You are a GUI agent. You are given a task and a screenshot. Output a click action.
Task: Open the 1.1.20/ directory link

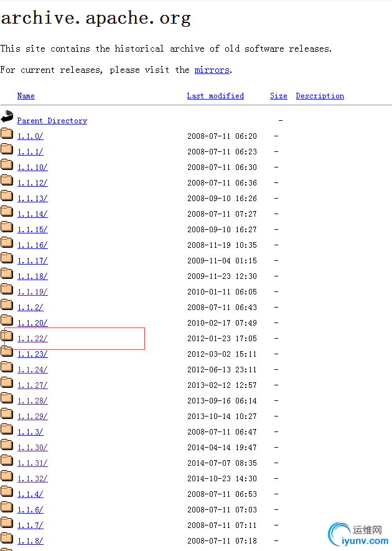(x=32, y=323)
